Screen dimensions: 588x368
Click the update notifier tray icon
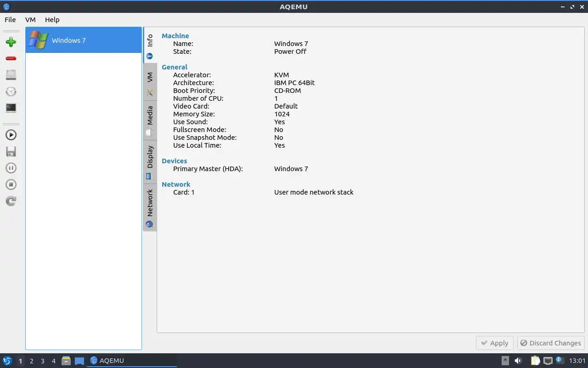(x=560, y=360)
